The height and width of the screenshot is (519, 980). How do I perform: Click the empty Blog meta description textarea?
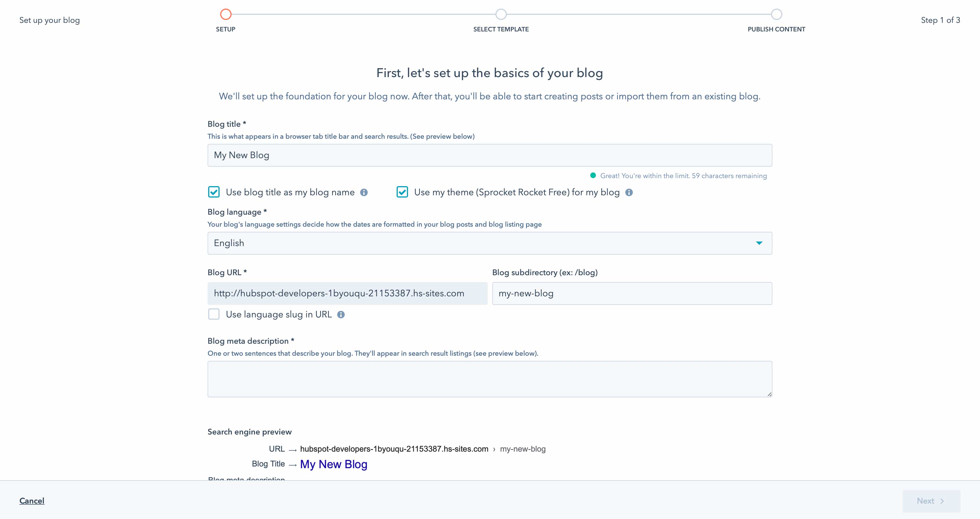coord(490,379)
